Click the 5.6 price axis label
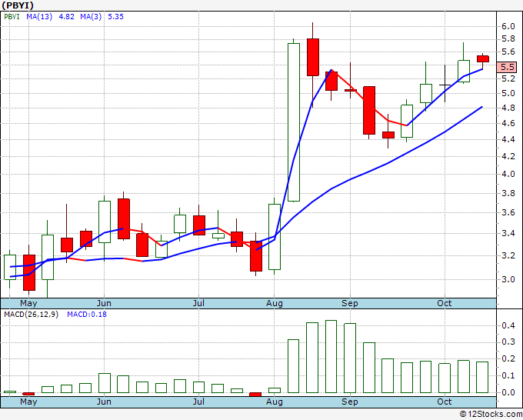 (x=508, y=52)
